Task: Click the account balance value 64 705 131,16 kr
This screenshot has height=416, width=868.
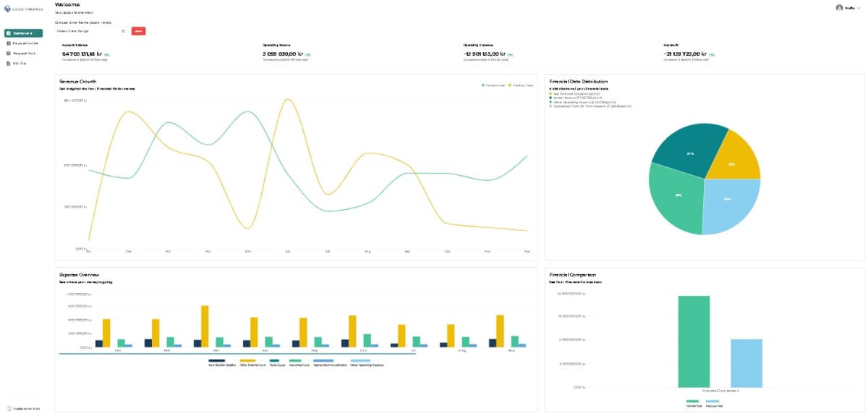Action: pos(82,54)
